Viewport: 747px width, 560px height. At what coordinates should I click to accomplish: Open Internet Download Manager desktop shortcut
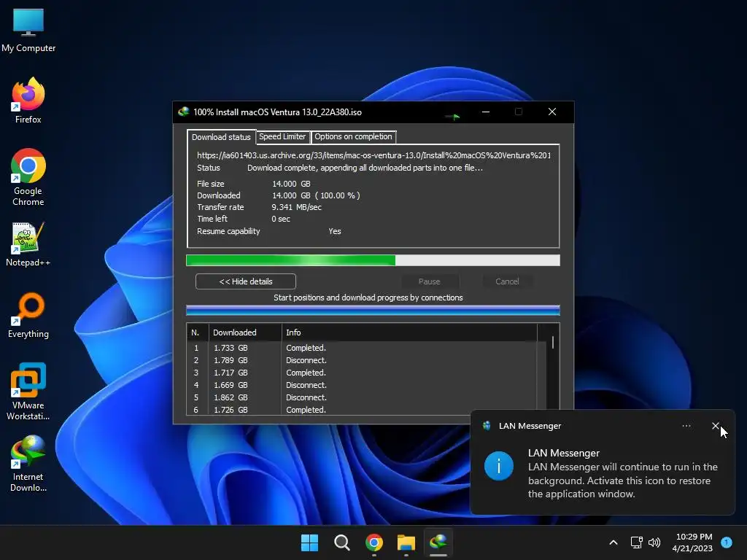[x=28, y=463]
